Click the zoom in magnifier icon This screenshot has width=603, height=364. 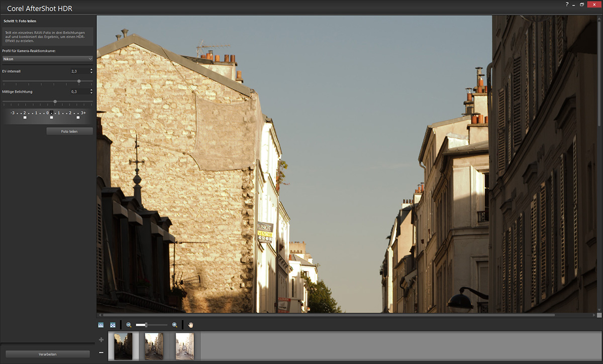pyautogui.click(x=174, y=325)
